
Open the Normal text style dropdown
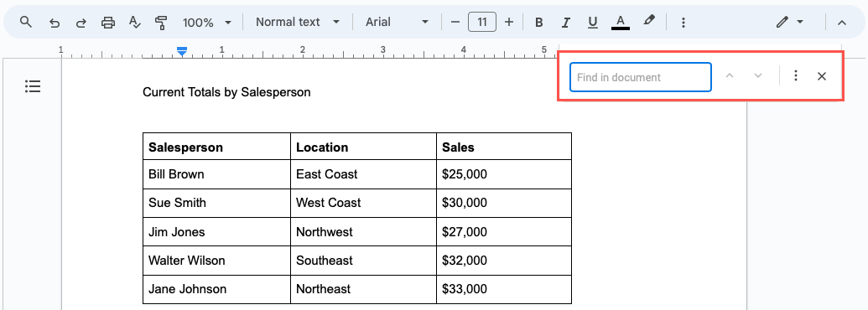coord(297,22)
